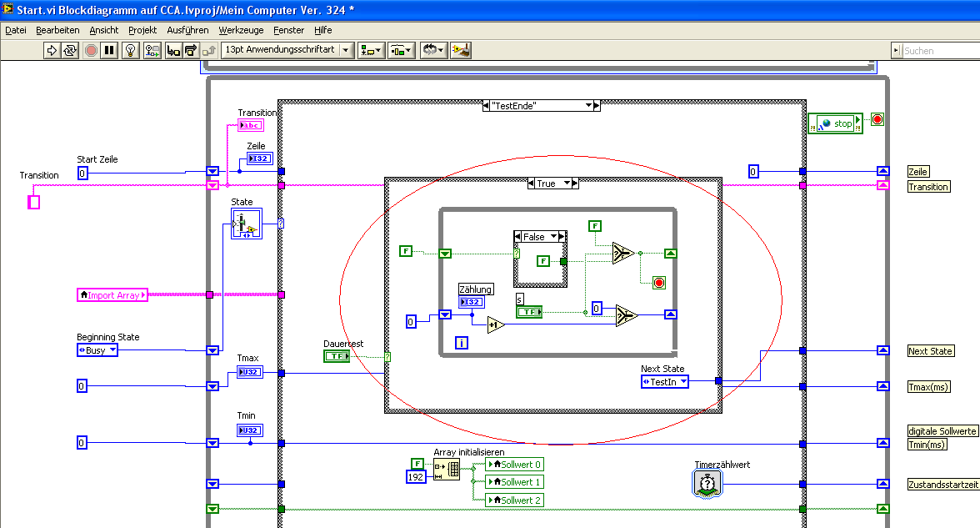
Task: Open the "TestEnde" case selector dropdown
Action: [x=588, y=106]
